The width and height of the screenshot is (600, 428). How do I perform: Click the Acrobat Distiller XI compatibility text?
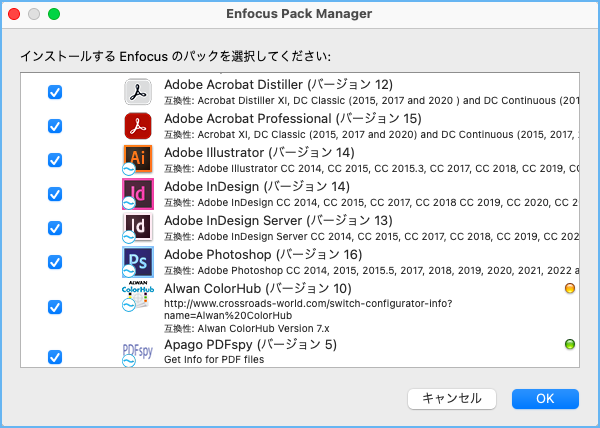click(371, 101)
